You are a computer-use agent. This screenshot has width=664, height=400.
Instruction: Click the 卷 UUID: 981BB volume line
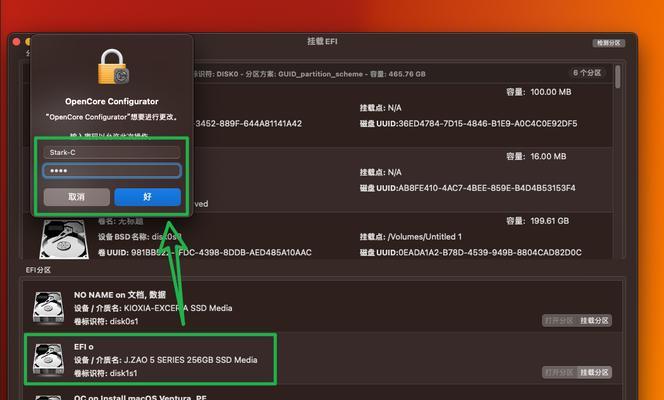(205, 253)
